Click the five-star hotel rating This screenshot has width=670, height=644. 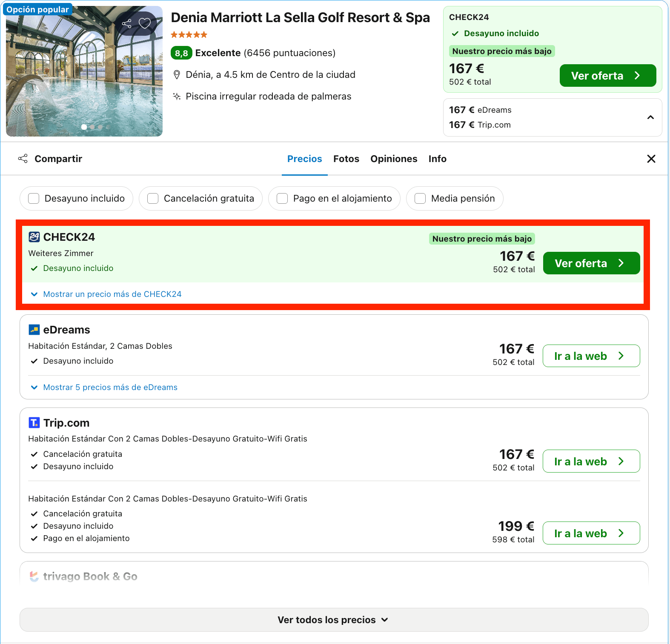click(x=189, y=35)
